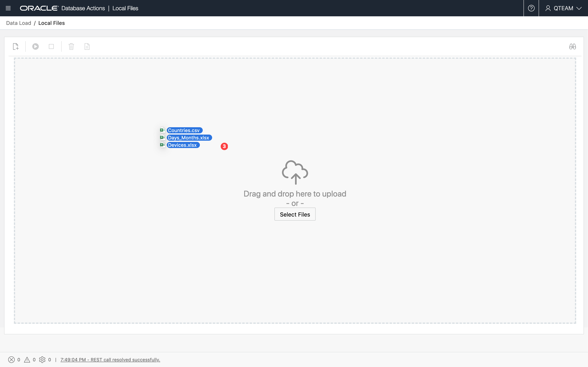The height and width of the screenshot is (367, 588).
Task: Click the Stop square toolbar icon
Action: (51, 46)
